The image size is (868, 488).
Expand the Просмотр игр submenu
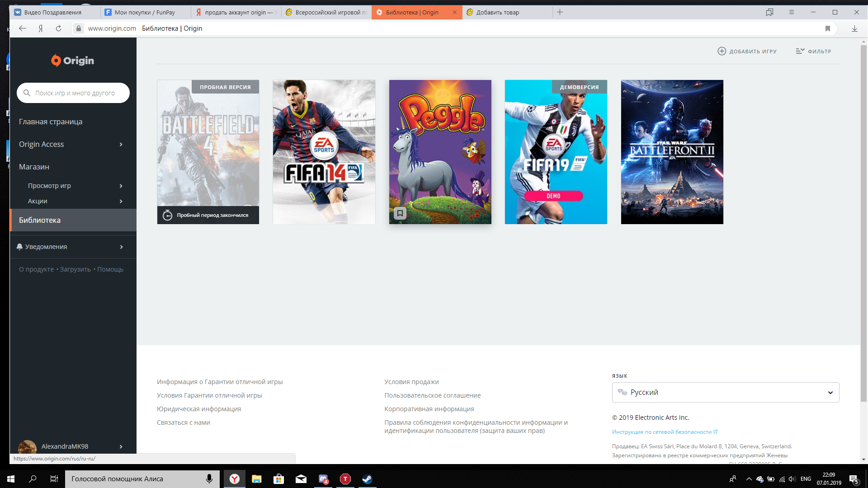[121, 186]
